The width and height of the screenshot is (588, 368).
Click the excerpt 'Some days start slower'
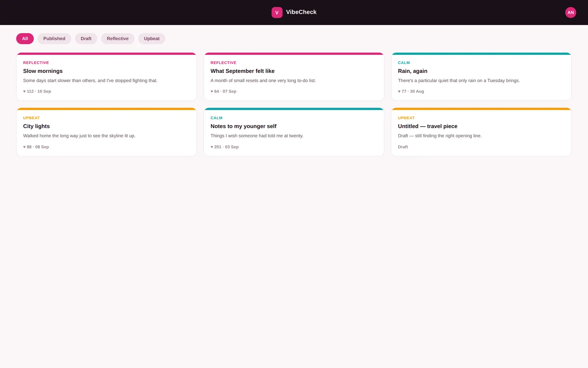click(90, 81)
